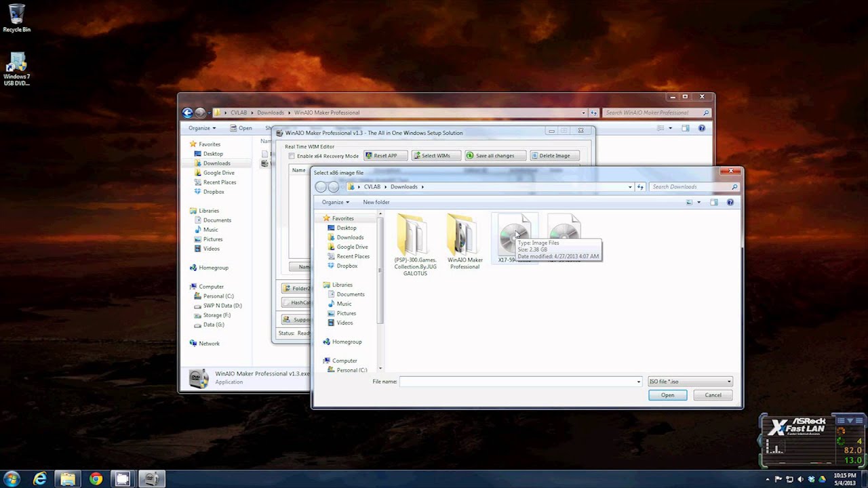
Task: Expand the File name history dropdown arrow
Action: click(x=638, y=382)
